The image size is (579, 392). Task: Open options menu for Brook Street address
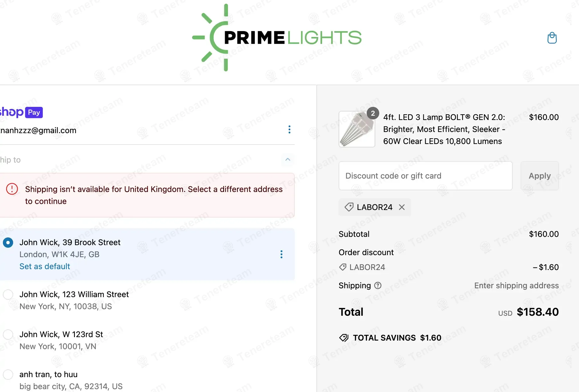(x=281, y=254)
